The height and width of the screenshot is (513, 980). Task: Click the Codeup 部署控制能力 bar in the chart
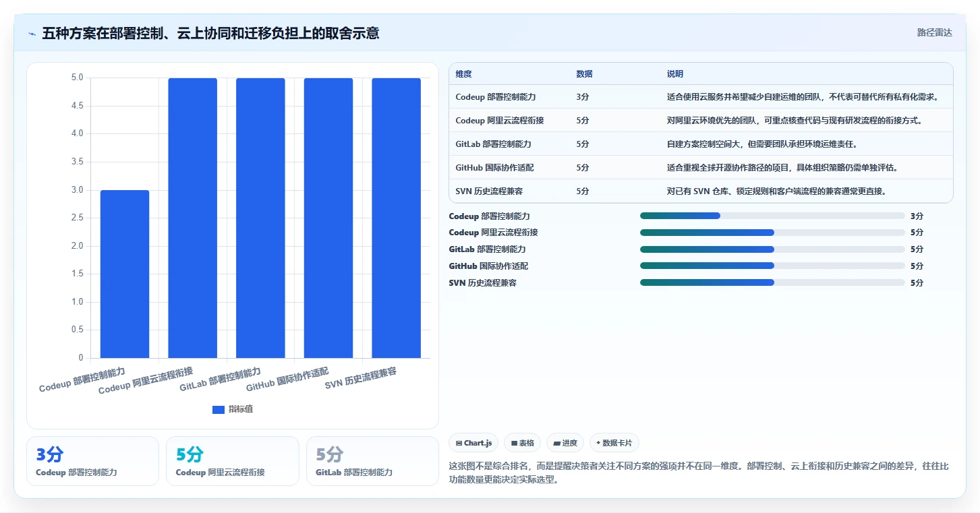pyautogui.click(x=125, y=274)
